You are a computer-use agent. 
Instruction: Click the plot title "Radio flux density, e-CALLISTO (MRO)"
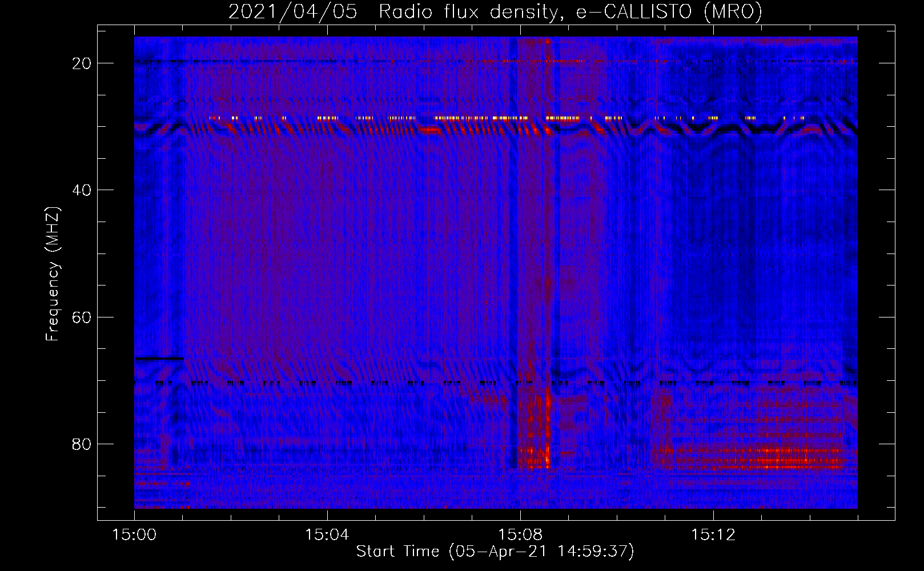pos(571,11)
